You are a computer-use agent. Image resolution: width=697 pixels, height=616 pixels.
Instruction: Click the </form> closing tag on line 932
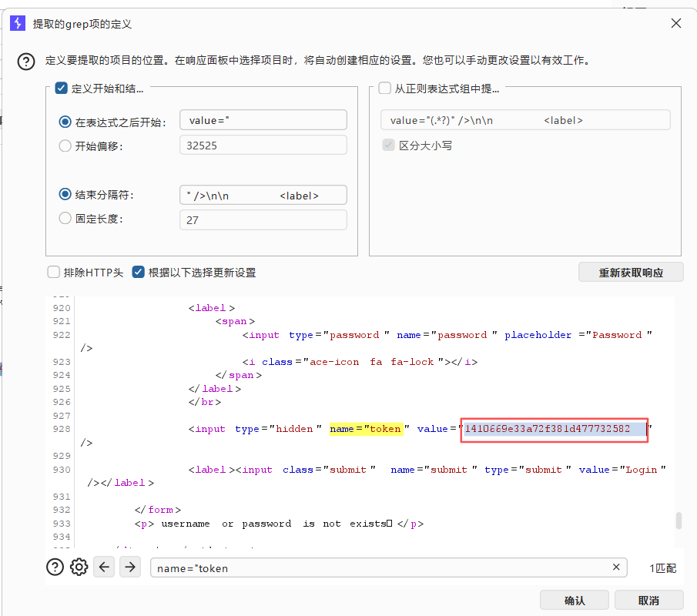pyautogui.click(x=158, y=510)
